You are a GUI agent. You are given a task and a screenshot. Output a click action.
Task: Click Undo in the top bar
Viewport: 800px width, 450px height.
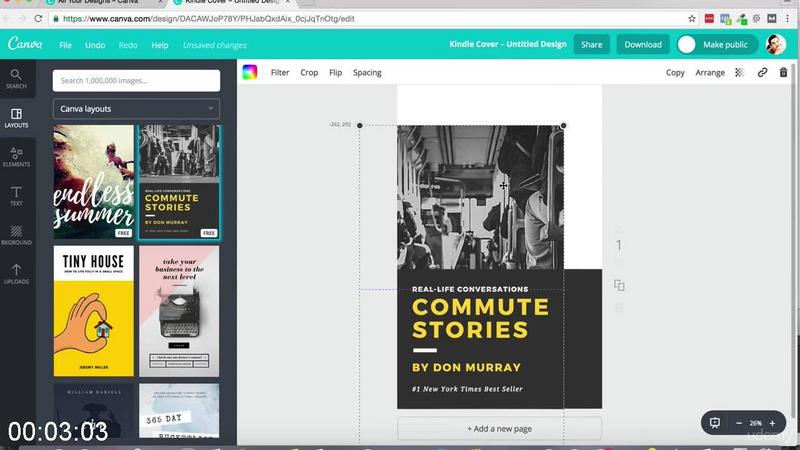[x=95, y=45]
